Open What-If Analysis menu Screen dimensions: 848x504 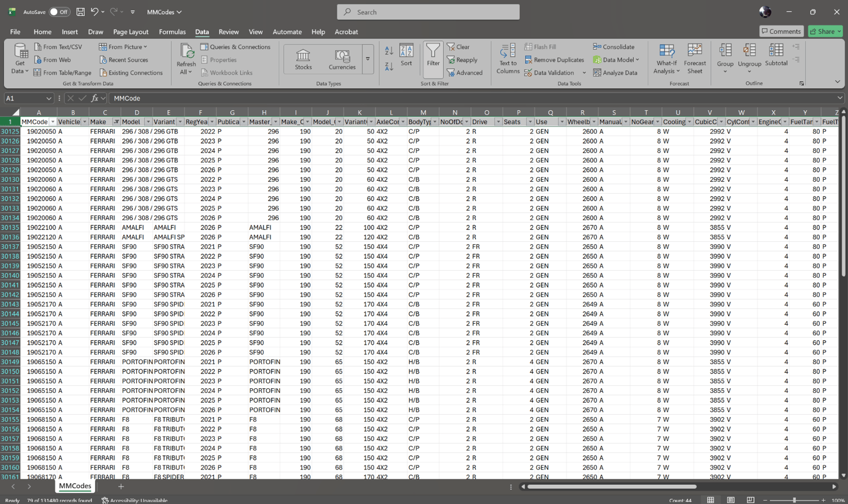(x=667, y=59)
